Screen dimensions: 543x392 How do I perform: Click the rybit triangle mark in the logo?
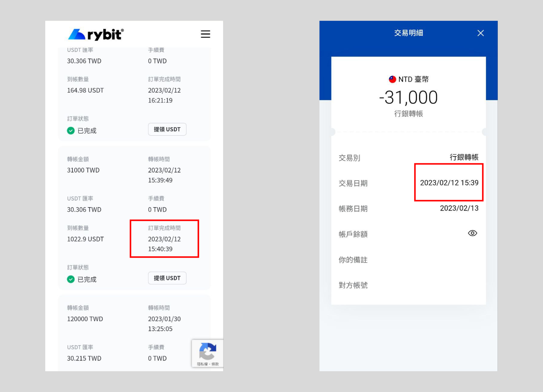[x=76, y=34]
